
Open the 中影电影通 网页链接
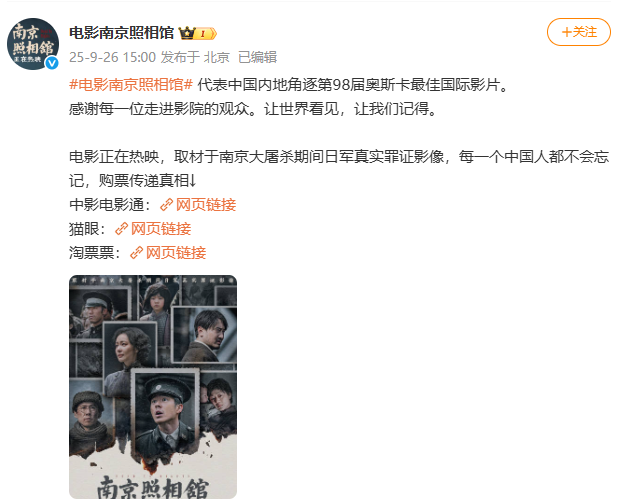206,205
